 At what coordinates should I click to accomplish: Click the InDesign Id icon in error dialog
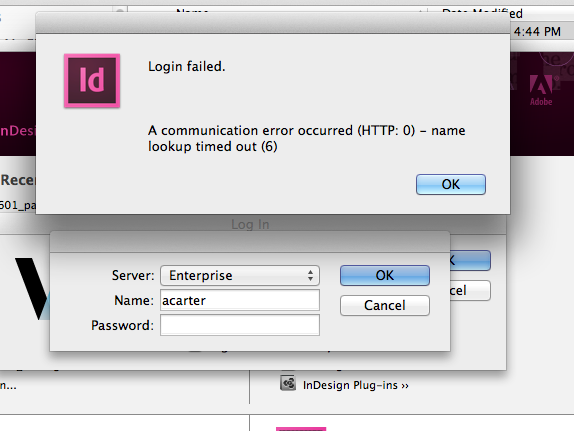point(92,81)
